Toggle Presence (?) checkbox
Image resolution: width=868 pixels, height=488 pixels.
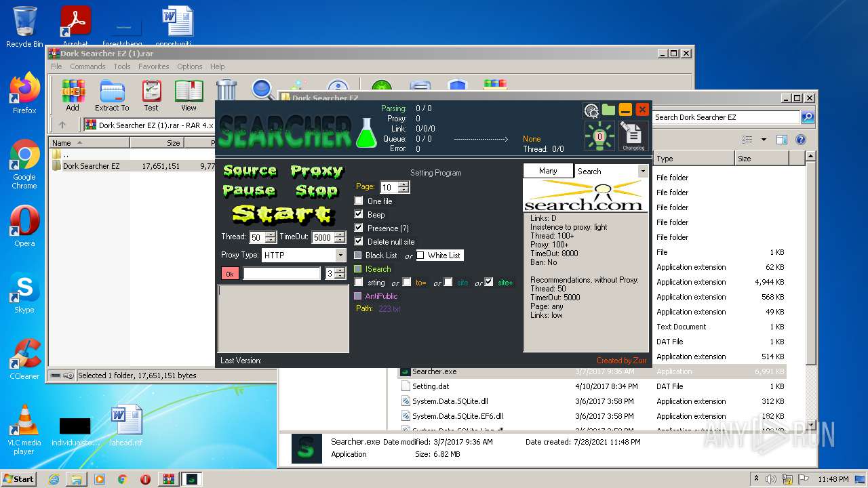(x=359, y=228)
